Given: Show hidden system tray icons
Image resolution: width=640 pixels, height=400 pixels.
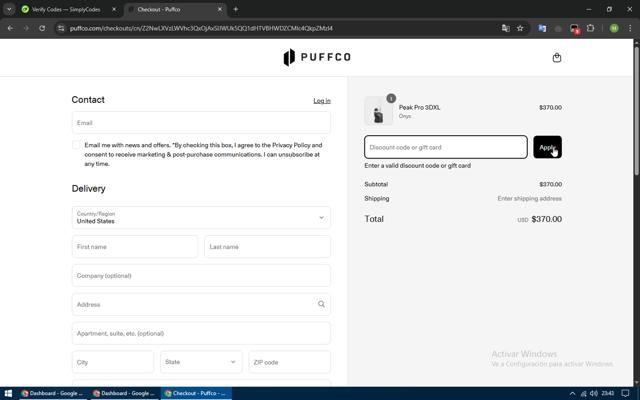Looking at the screenshot, I should pyautogui.click(x=572, y=393).
